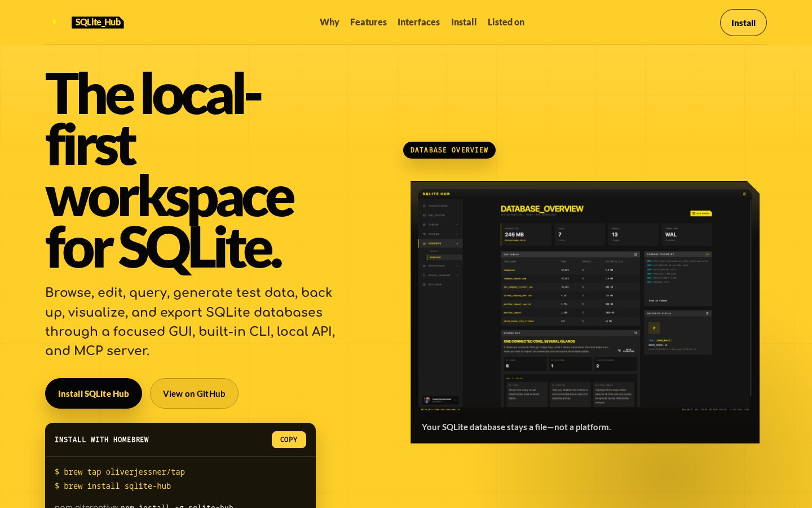
Task: Jump to the Interfaces nav section
Action: click(418, 22)
